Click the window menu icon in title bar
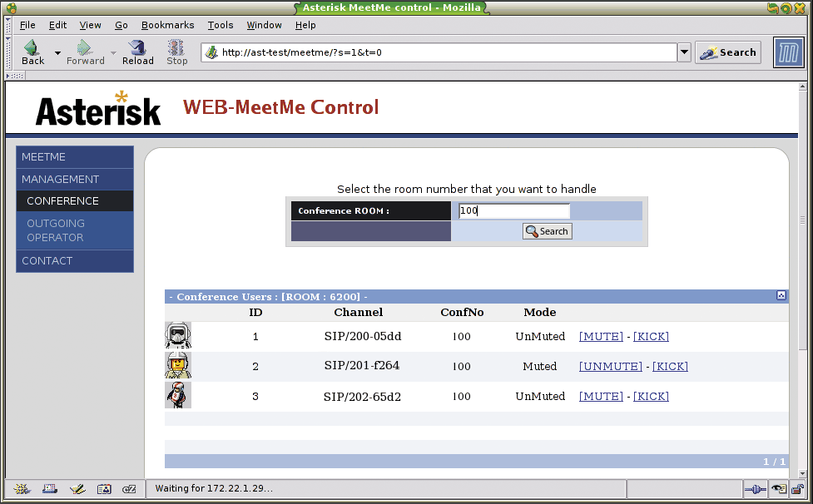This screenshot has width=813, height=504. click(12, 7)
